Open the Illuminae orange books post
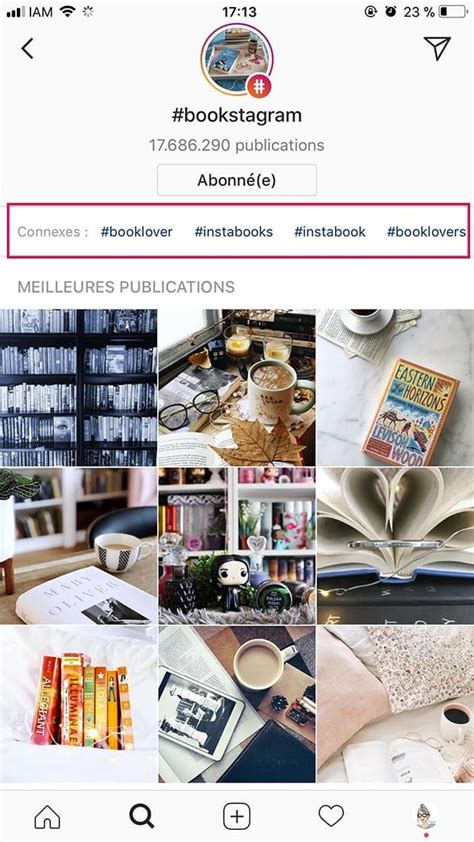Screen dimensions: 474x842 (78, 704)
